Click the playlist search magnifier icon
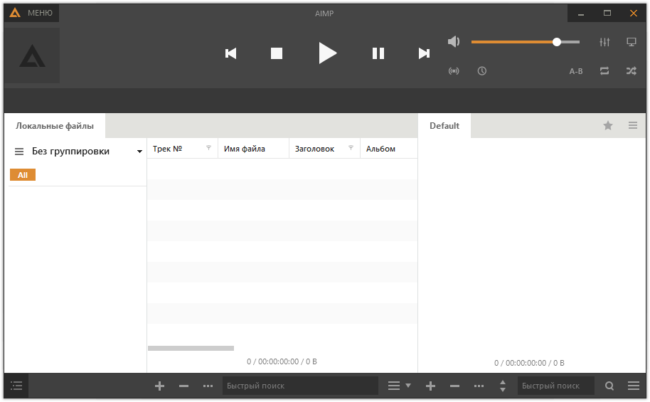This screenshot has height=402, width=650. click(x=609, y=386)
